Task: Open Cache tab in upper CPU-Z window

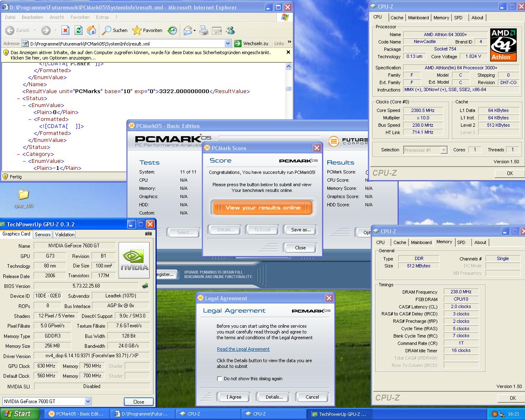Action: click(x=397, y=18)
